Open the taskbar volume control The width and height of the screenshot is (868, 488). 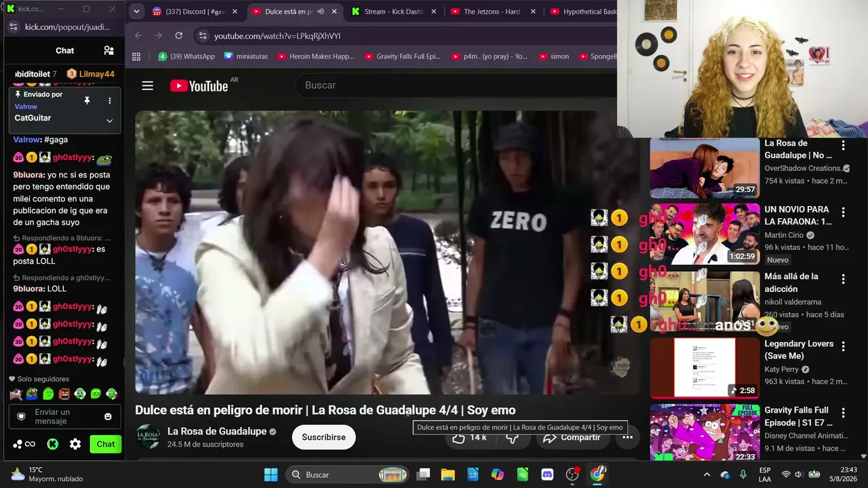(x=798, y=474)
